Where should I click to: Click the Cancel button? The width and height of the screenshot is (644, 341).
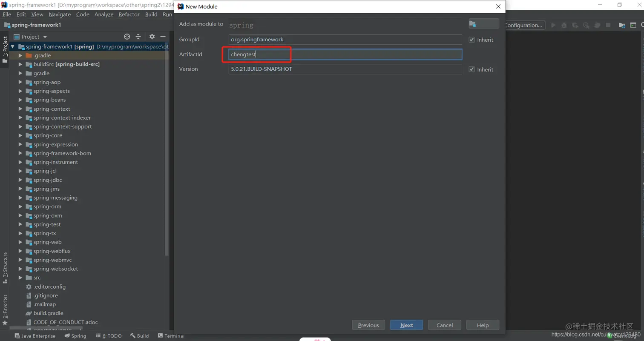(445, 325)
